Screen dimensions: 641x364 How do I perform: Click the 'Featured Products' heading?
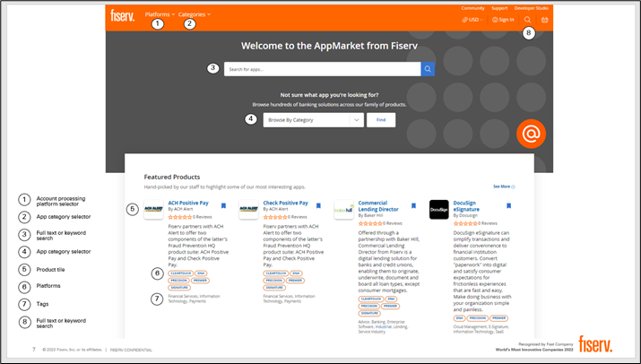click(x=172, y=178)
